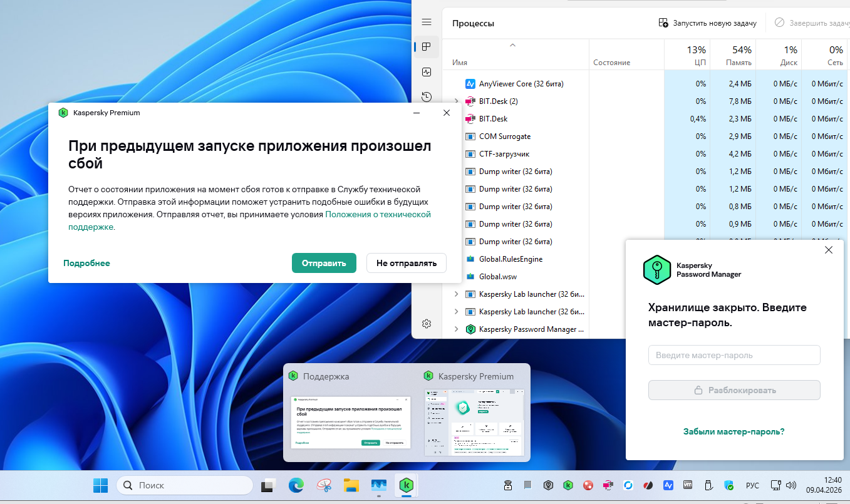Click Отправить to send the crash report
The height and width of the screenshot is (504, 850).
pyautogui.click(x=324, y=263)
